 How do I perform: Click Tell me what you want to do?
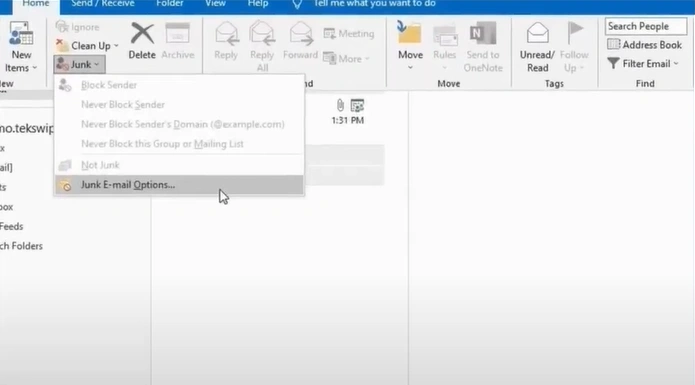(x=375, y=4)
